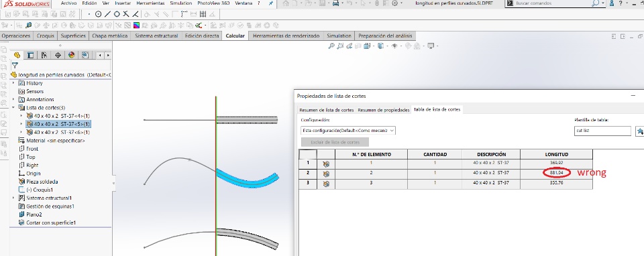This screenshot has height=256, width=644.
Task: Select the Circle sketch tool
Action: click(x=98, y=14)
